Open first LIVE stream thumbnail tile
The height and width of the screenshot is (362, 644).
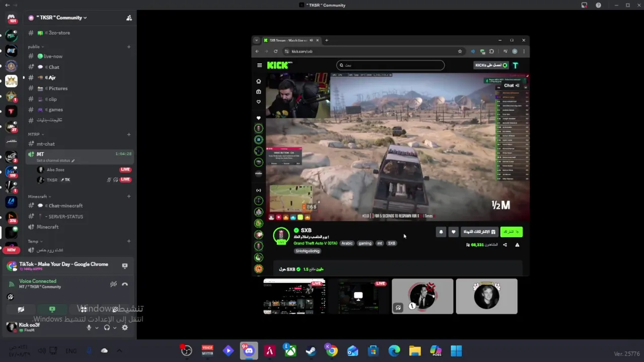pyautogui.click(x=294, y=297)
